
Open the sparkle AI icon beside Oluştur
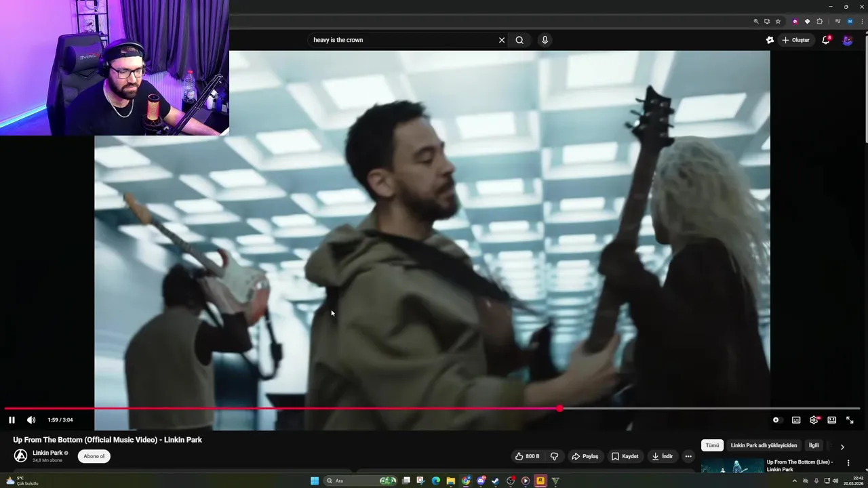770,40
